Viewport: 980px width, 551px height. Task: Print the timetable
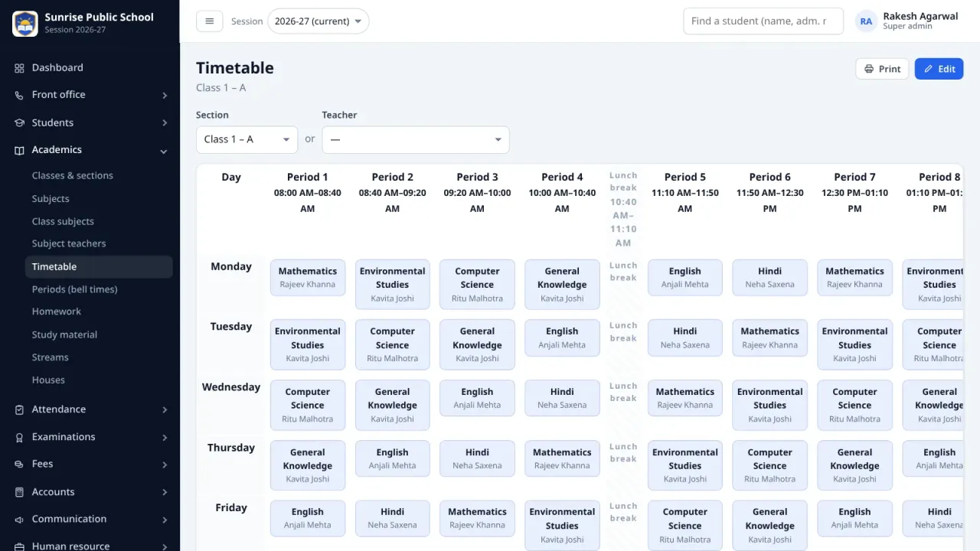pyautogui.click(x=882, y=69)
